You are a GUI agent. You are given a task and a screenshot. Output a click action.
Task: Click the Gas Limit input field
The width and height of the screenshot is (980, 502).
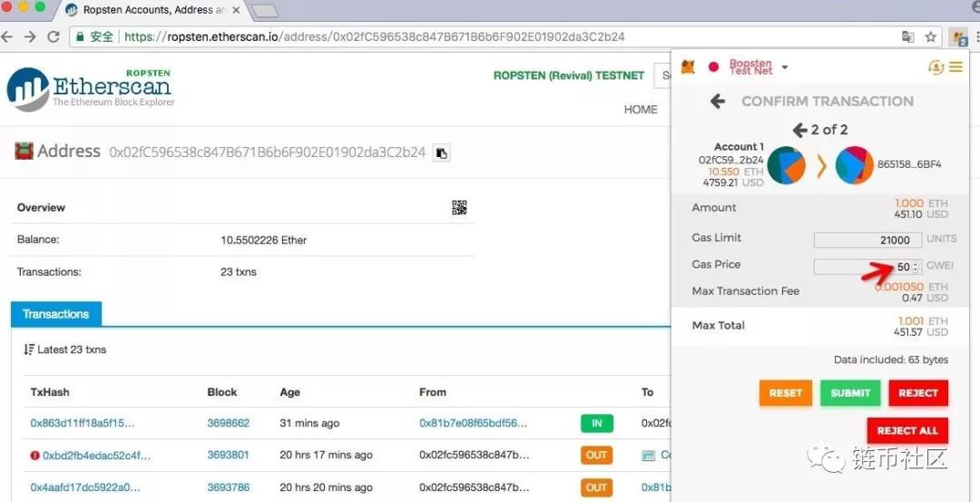tap(867, 240)
